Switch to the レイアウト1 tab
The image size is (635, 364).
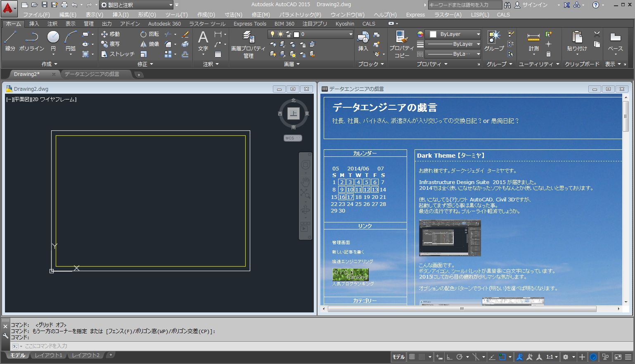(48, 355)
